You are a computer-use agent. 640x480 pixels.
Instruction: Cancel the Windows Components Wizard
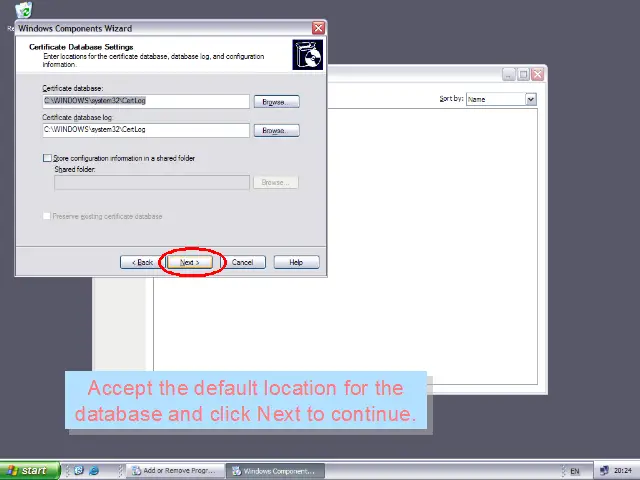click(x=242, y=262)
